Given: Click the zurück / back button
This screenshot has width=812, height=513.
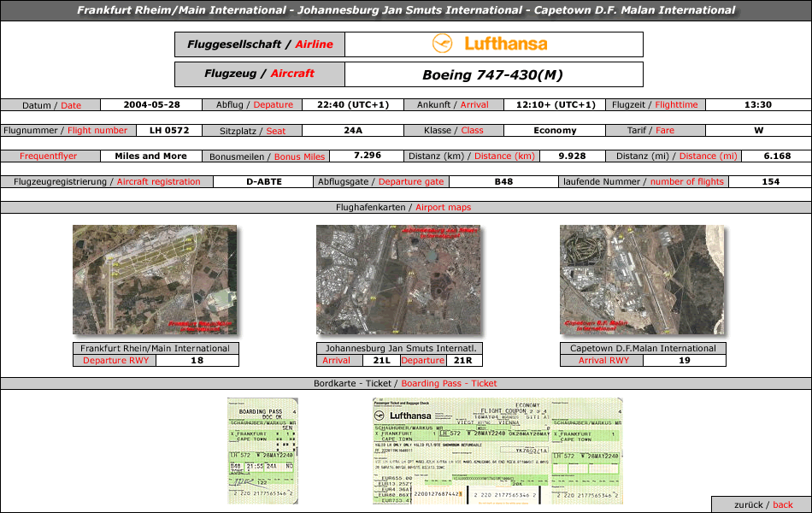Looking at the screenshot, I should [762, 504].
